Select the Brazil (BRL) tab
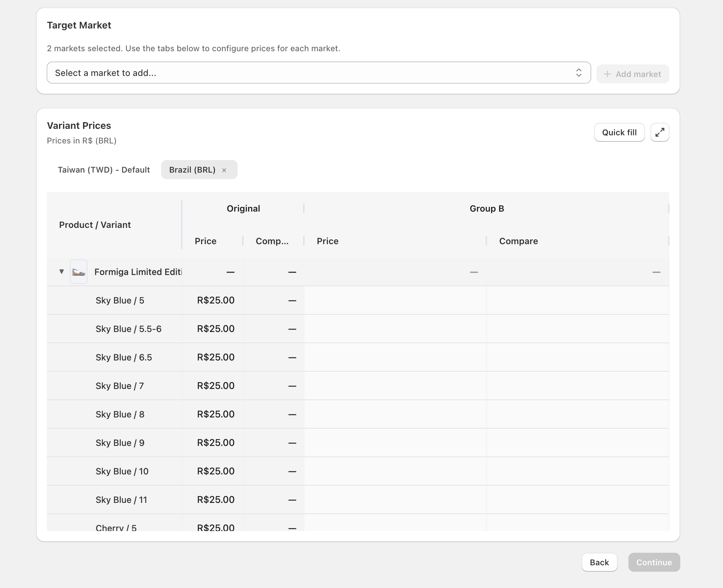 (192, 170)
